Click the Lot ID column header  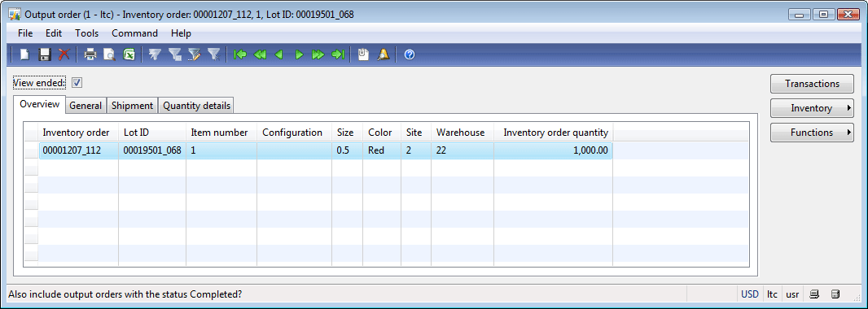tap(152, 133)
